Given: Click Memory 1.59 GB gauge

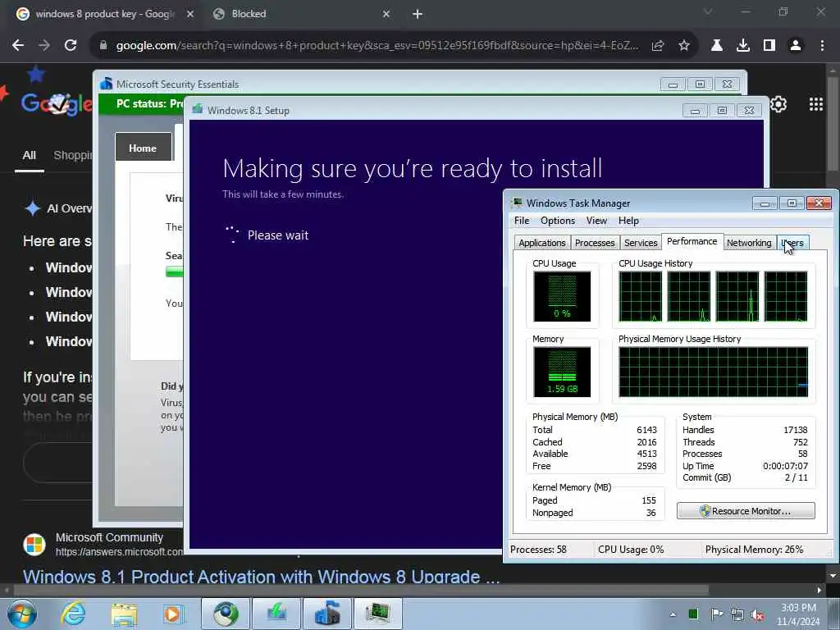Looking at the screenshot, I should 562,372.
